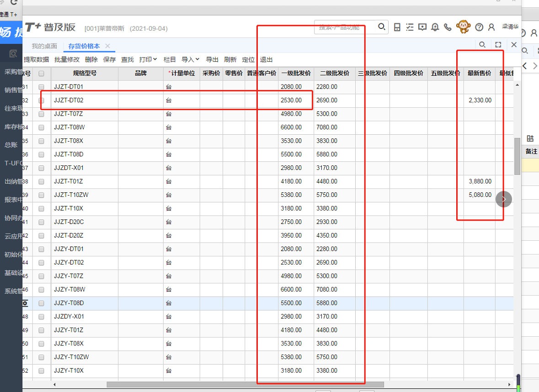Click the 退出 toolbar button
The image size is (539, 392).
coord(267,59)
